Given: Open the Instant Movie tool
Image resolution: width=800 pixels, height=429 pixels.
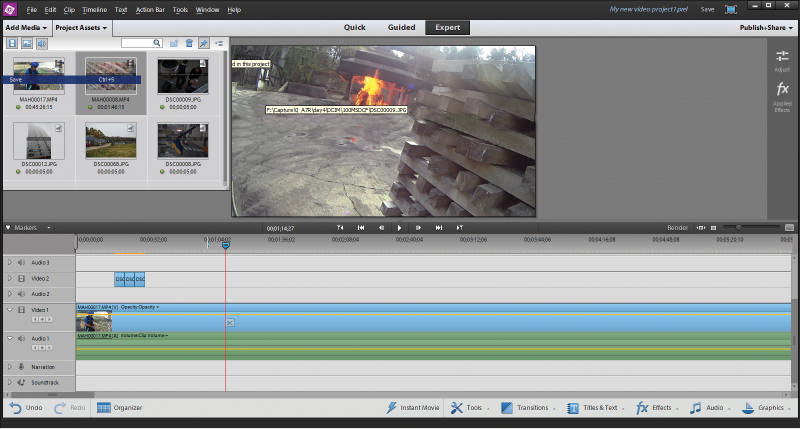Looking at the screenshot, I should (413, 408).
